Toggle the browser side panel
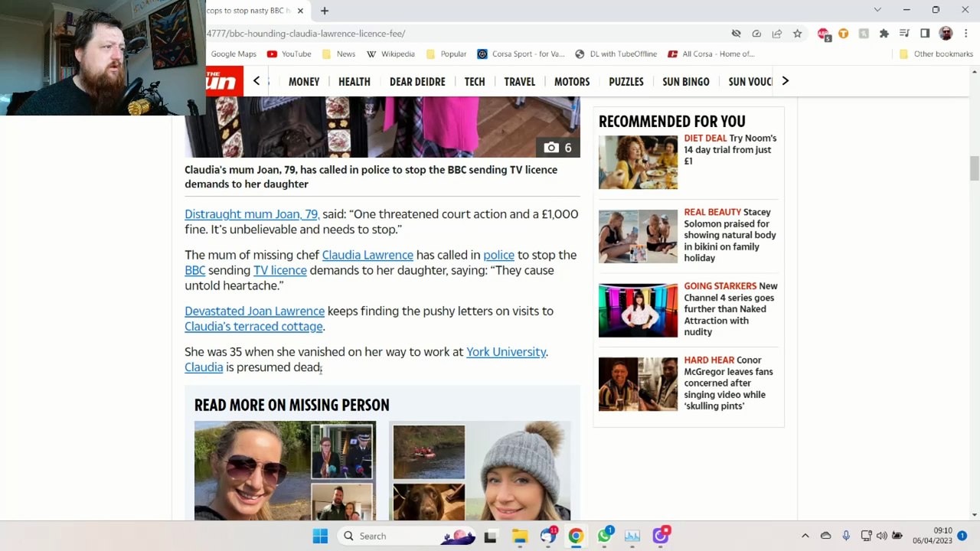The image size is (980, 551). coord(925,34)
